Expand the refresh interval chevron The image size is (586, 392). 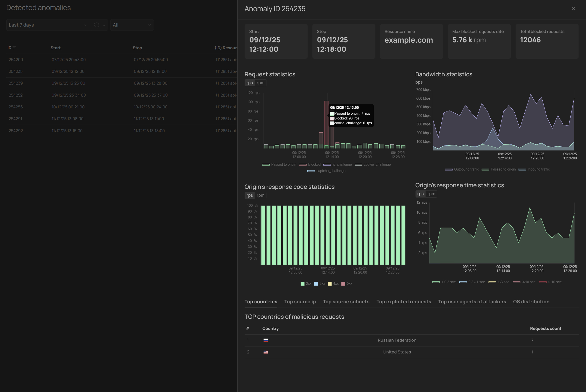pos(104,25)
